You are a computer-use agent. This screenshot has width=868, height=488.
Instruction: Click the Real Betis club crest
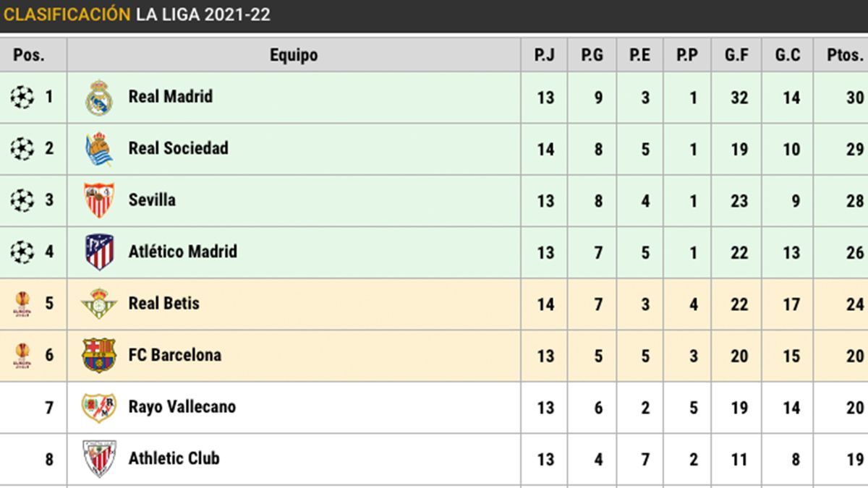(99, 304)
